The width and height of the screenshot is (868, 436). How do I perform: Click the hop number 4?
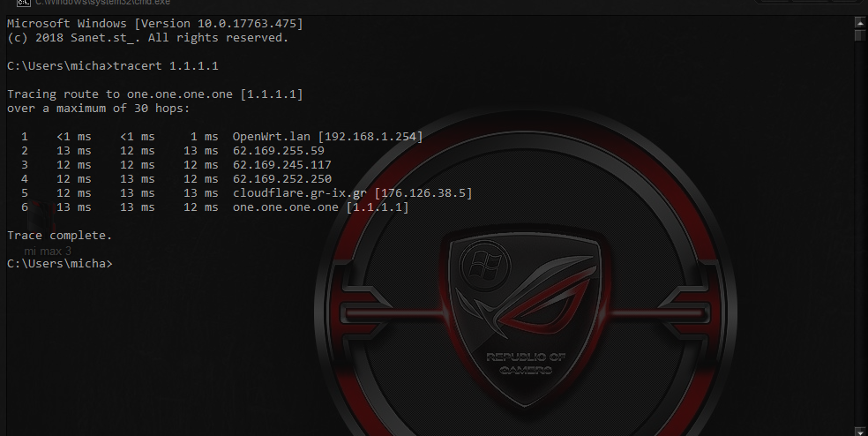pos(25,179)
